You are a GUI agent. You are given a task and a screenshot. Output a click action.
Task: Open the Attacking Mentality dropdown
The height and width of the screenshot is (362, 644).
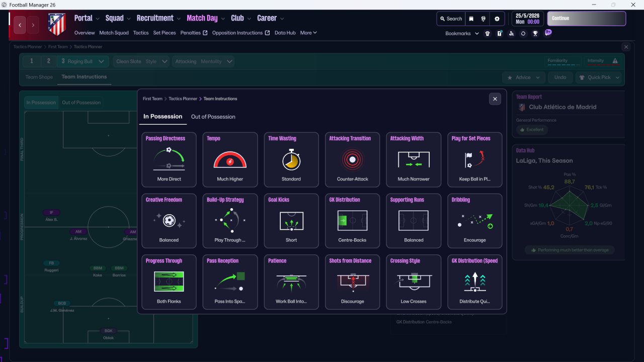tap(204, 61)
